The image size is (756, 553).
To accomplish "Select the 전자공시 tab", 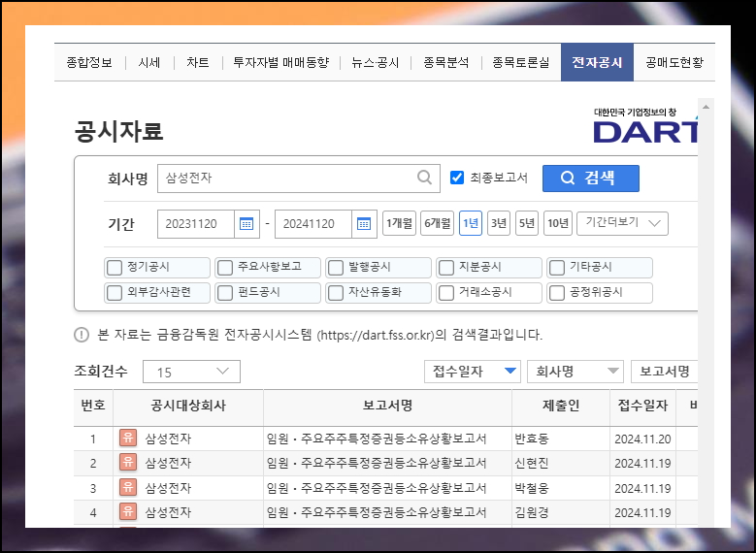I will pos(597,62).
